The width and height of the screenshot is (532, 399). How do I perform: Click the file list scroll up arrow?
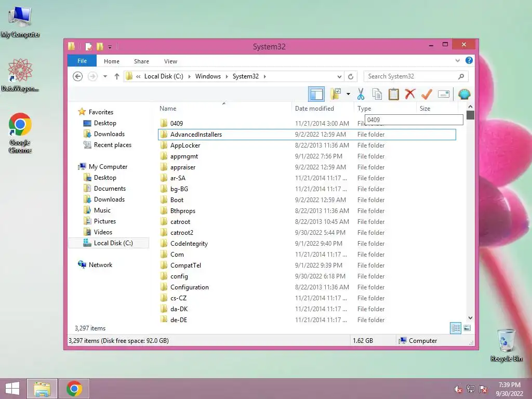(x=470, y=107)
